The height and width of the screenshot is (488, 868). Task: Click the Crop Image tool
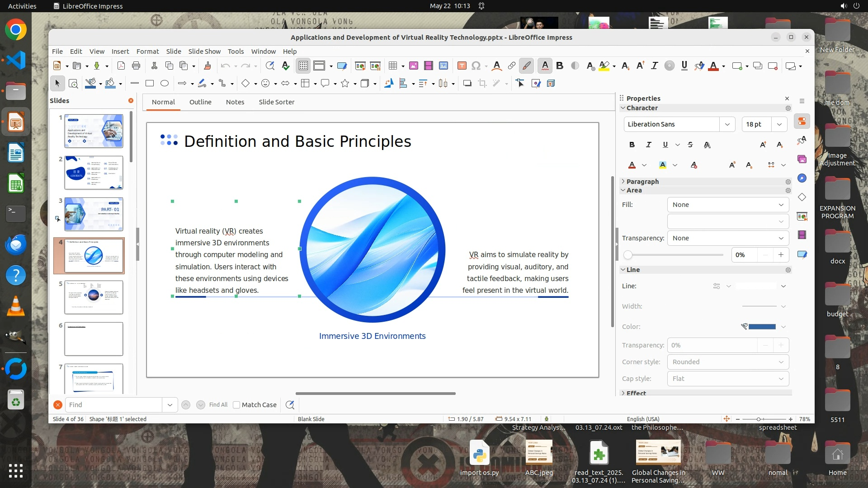click(482, 84)
